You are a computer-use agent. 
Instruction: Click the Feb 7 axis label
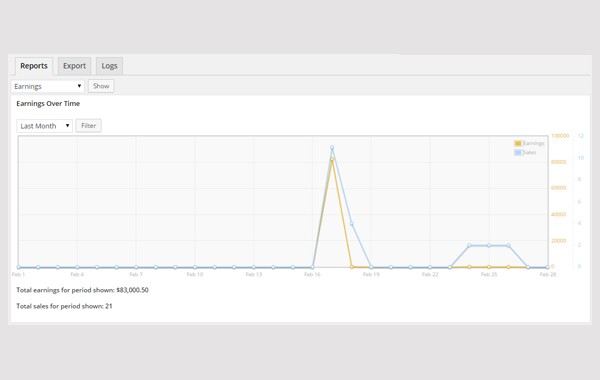point(136,274)
